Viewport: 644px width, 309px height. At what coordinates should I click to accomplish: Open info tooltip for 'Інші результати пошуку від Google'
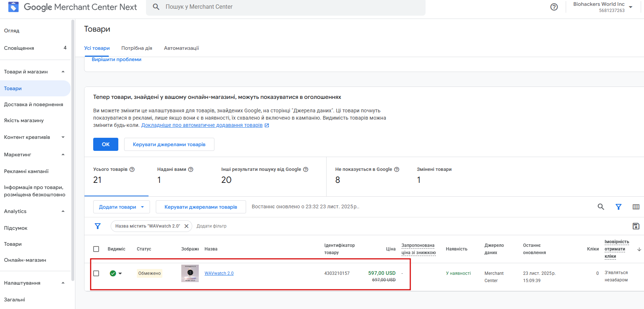(x=306, y=169)
